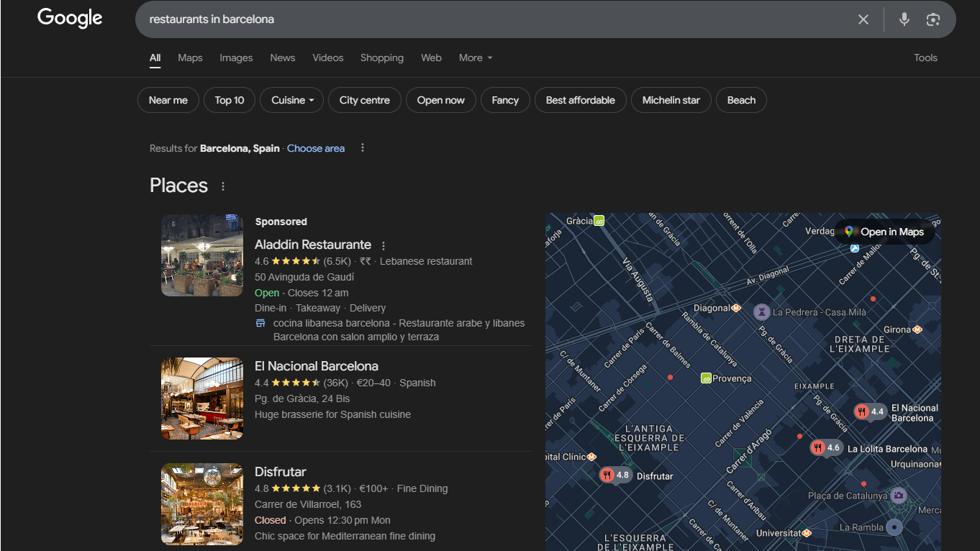Click the Google logo
The image size is (980, 551).
[70, 19]
